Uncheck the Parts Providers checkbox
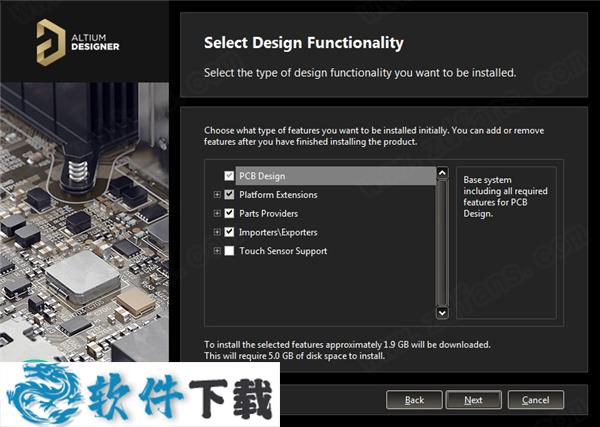 tap(229, 213)
